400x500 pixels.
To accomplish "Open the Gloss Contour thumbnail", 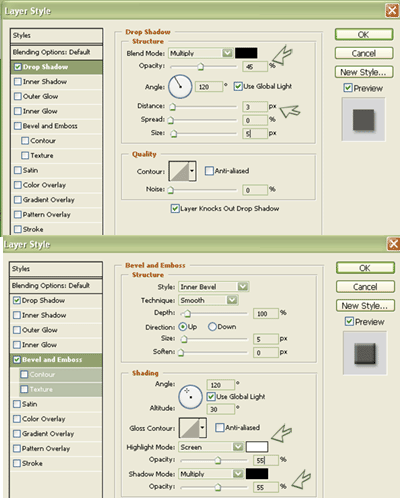I will [x=193, y=428].
